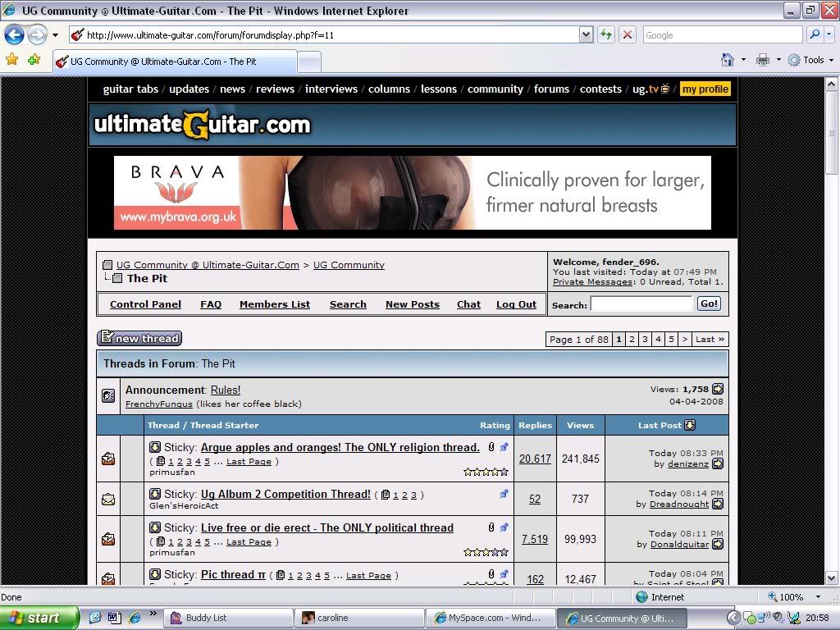Go to last post by Donaldguitar arrow
The width and height of the screenshot is (840, 630).
coord(718,544)
